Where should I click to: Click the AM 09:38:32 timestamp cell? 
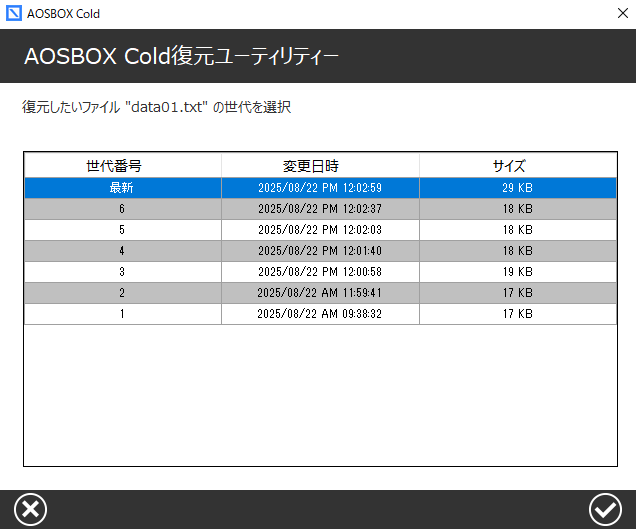[319, 314]
